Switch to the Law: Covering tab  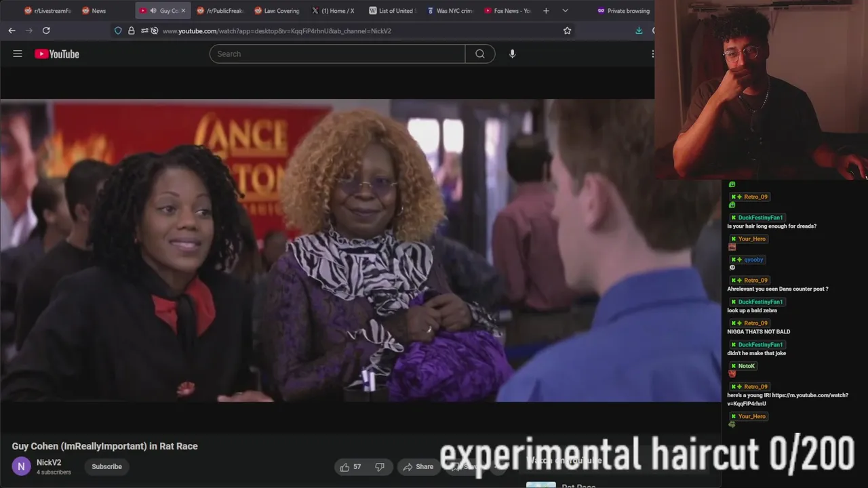277,11
